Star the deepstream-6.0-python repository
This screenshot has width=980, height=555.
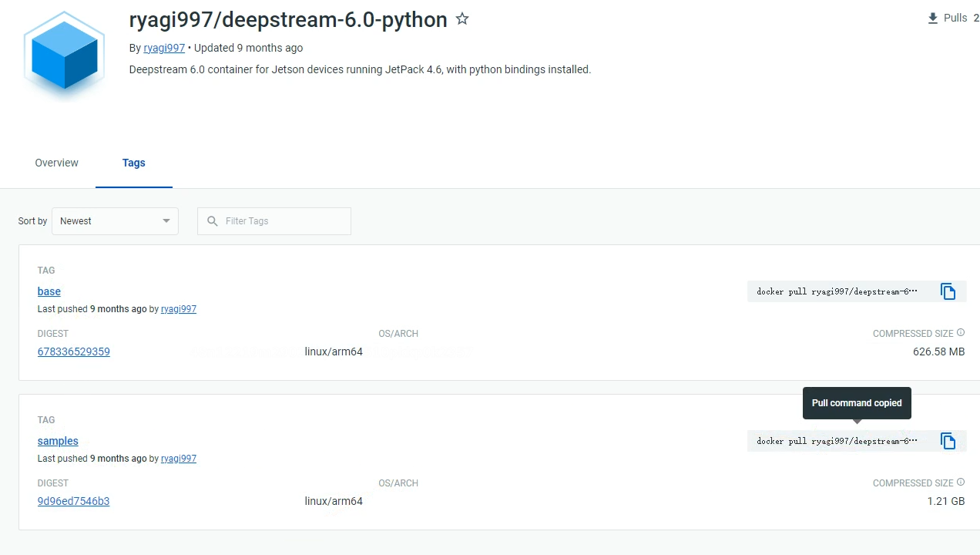(462, 19)
